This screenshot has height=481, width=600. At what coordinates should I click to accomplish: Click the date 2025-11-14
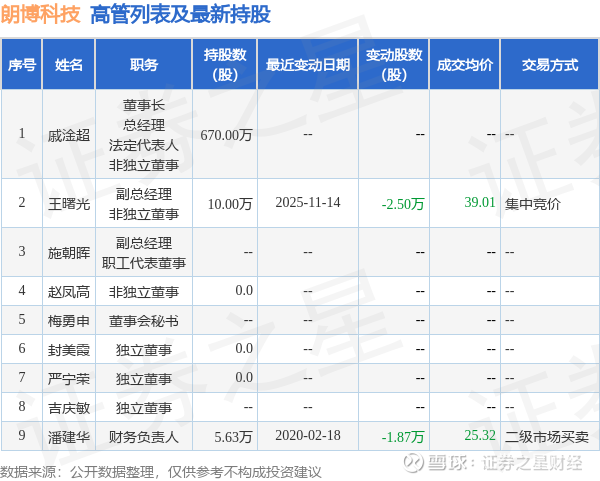point(308,202)
